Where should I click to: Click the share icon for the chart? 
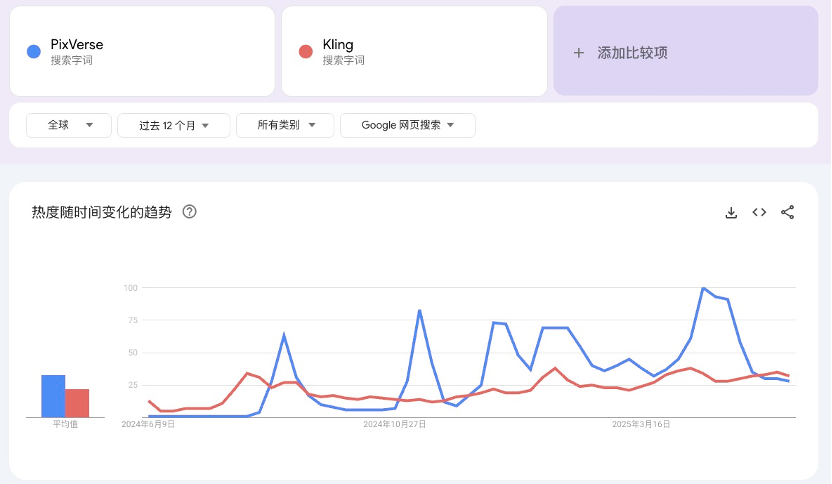click(x=787, y=212)
